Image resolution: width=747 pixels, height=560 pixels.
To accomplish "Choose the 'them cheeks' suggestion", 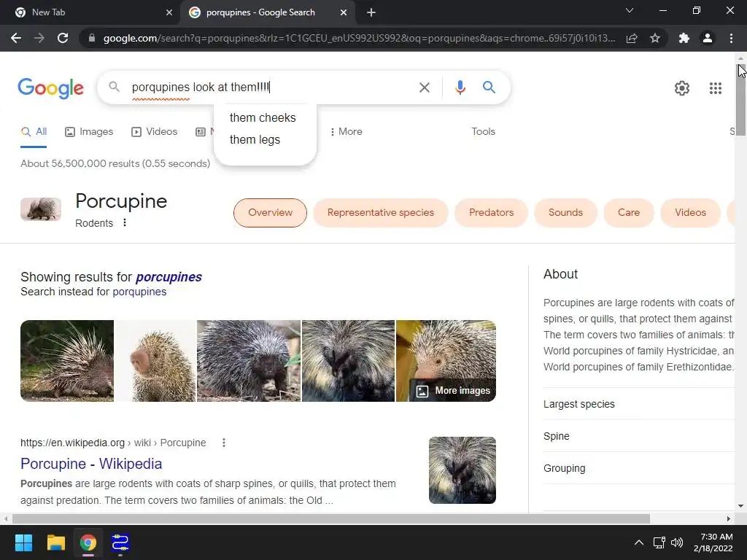I will tap(263, 117).
